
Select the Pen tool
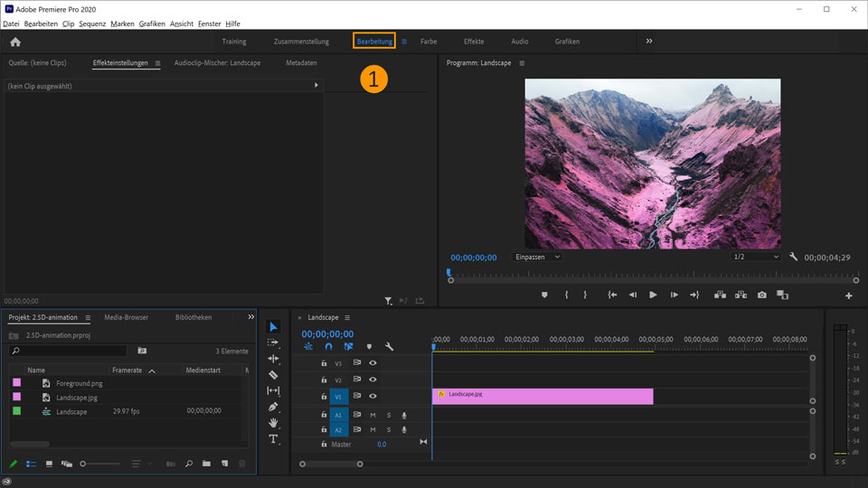[273, 407]
